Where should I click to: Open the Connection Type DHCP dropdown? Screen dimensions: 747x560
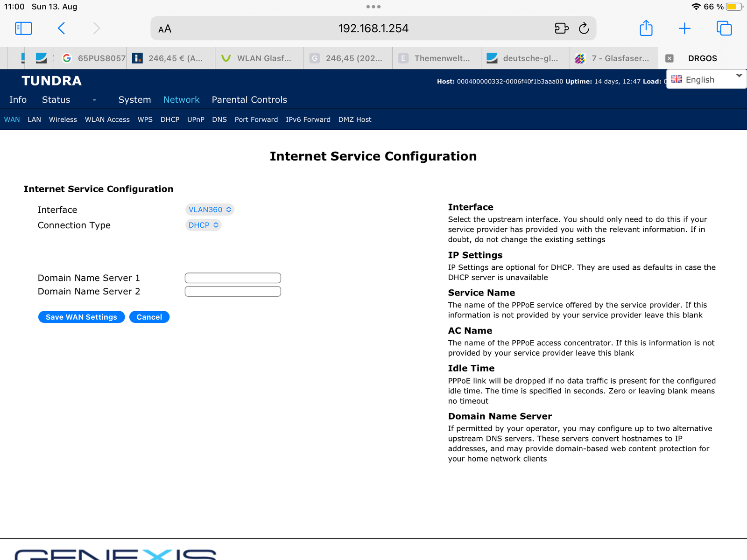(x=203, y=225)
